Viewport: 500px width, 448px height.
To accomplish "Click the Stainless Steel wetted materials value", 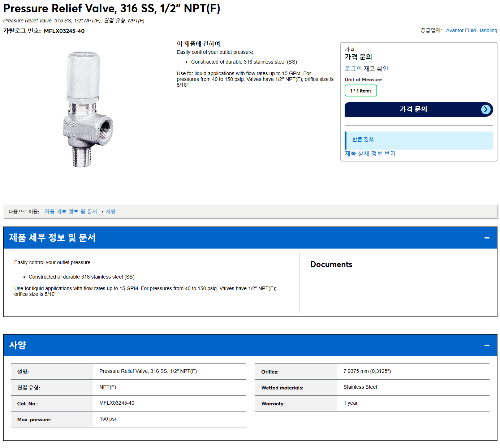I will pyautogui.click(x=360, y=387).
